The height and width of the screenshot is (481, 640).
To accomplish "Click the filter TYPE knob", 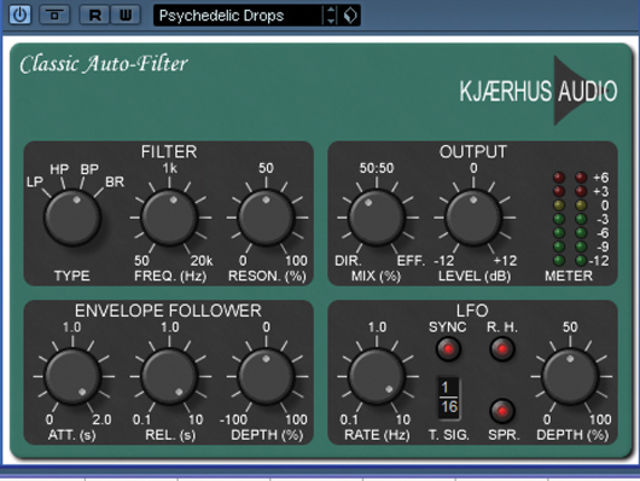I will (x=72, y=218).
